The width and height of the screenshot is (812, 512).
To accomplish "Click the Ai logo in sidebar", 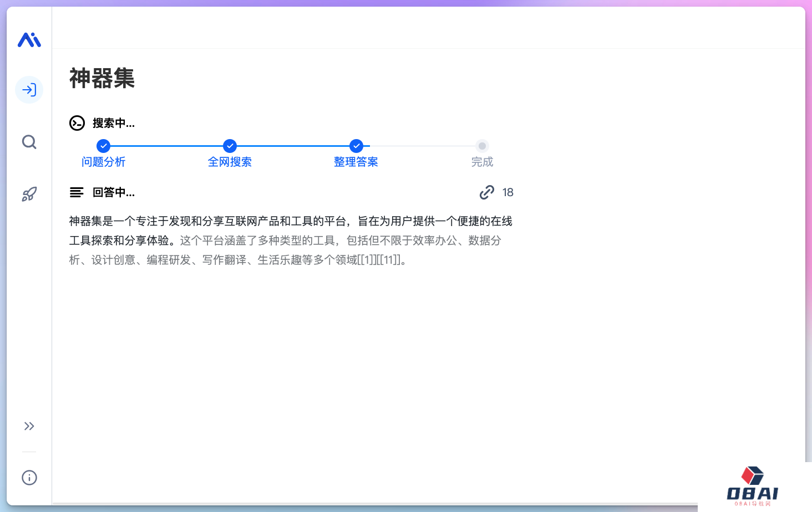I will coord(29,40).
